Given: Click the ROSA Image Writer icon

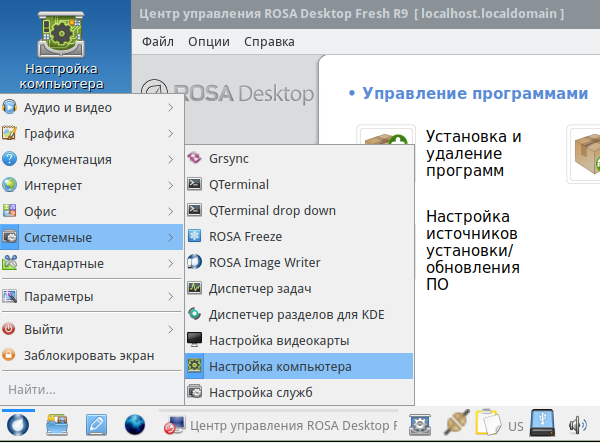Looking at the screenshot, I should (194, 262).
